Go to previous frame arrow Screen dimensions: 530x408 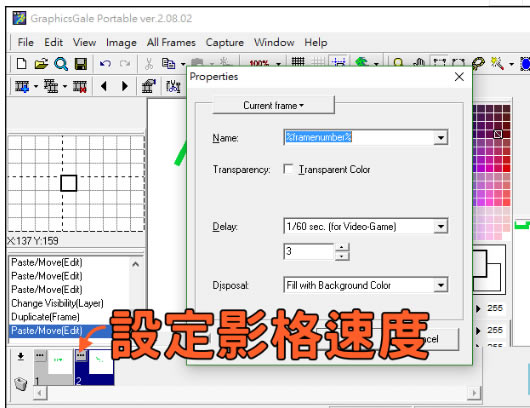(x=104, y=86)
